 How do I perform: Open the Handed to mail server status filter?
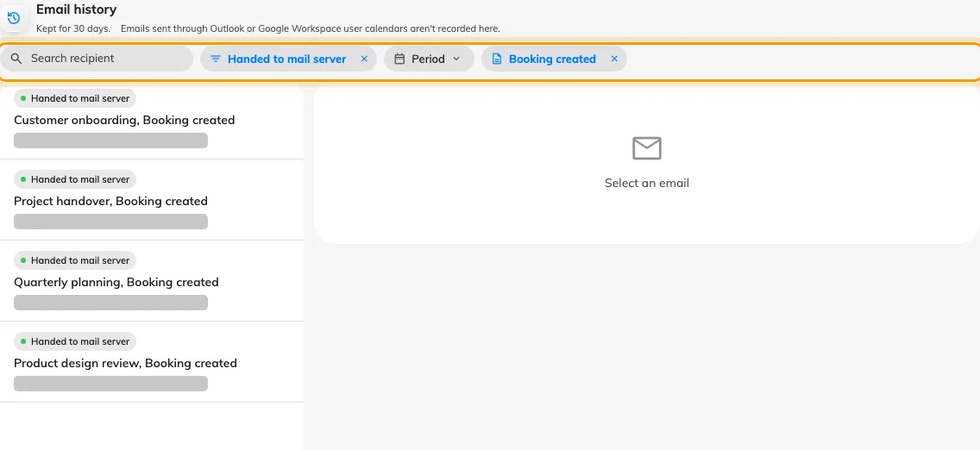pyautogui.click(x=287, y=59)
